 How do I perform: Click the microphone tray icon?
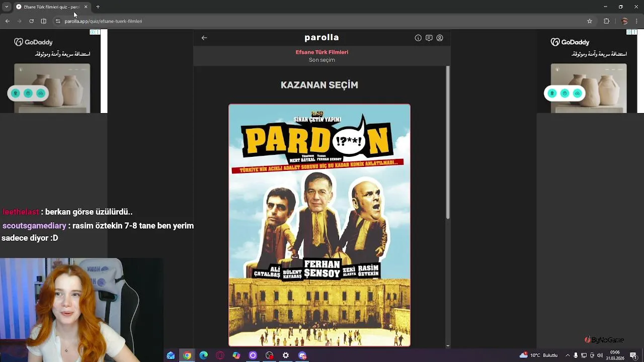pos(576,355)
